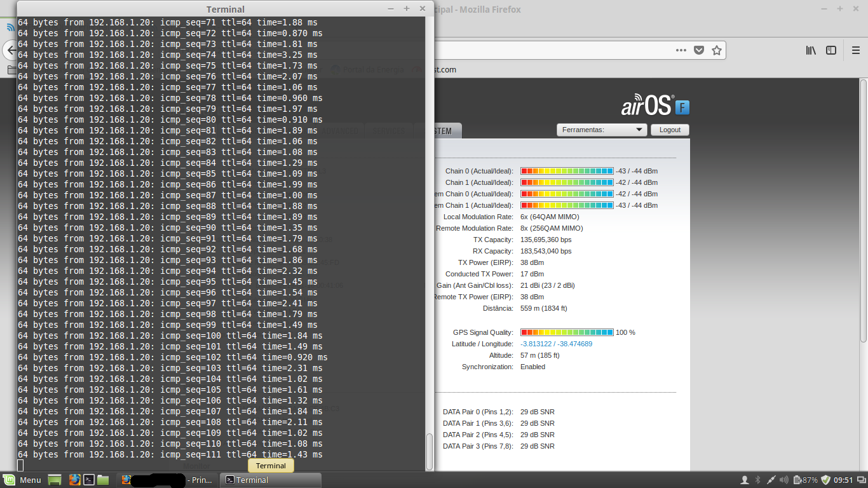The width and height of the screenshot is (868, 488).
Task: Click the DATA Pair 3 (Pins 7,8) SNR value
Action: [538, 446]
